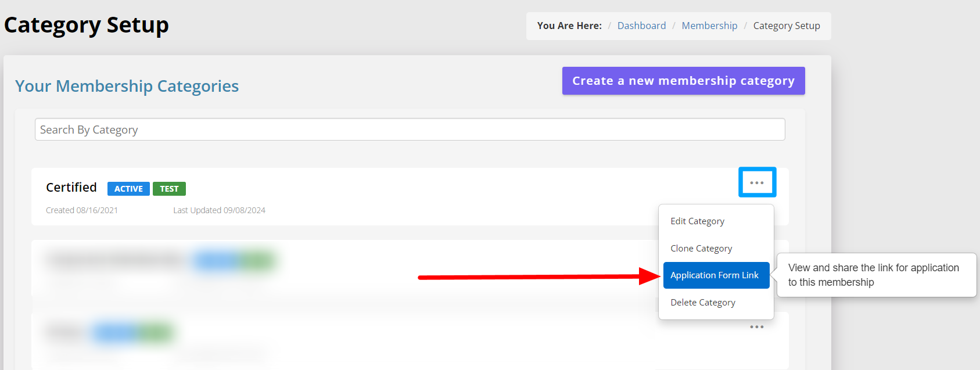Click the Category Setup breadcrumb text
The height and width of the screenshot is (370, 980).
787,26
